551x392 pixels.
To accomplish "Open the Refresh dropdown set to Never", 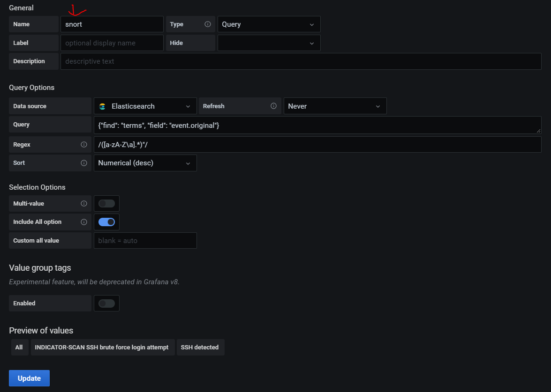I will point(335,106).
